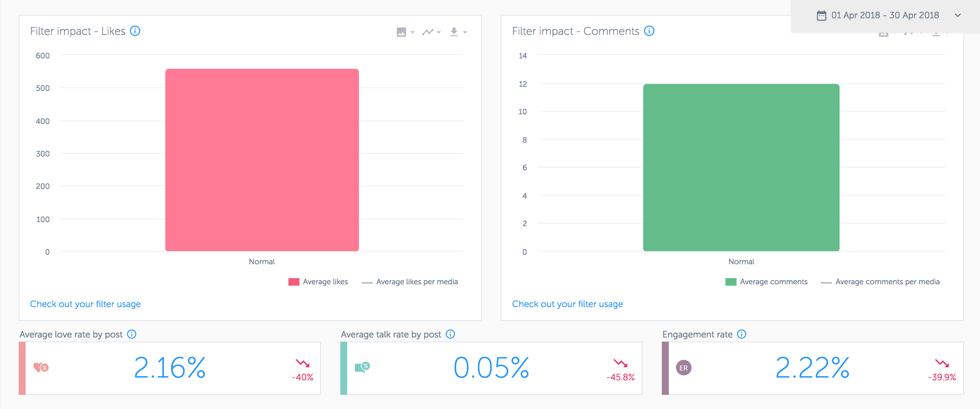Viewport: 980px width, 409px height.
Task: Click the calendar icon in the date picker
Action: tap(821, 15)
